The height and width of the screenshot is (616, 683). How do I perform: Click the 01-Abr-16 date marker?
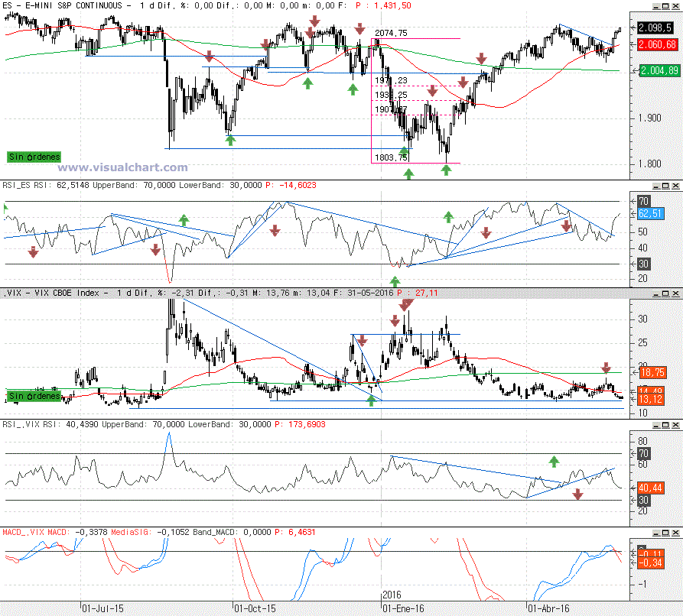coord(548,608)
